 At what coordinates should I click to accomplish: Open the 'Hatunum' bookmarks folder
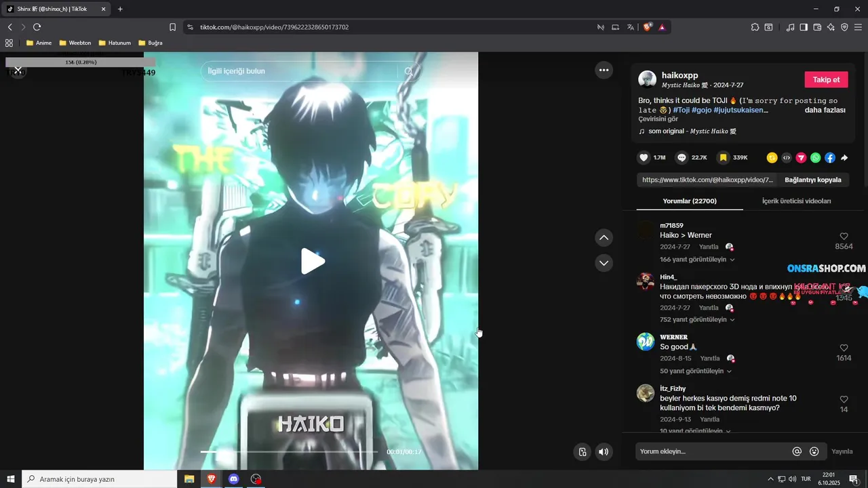point(114,43)
